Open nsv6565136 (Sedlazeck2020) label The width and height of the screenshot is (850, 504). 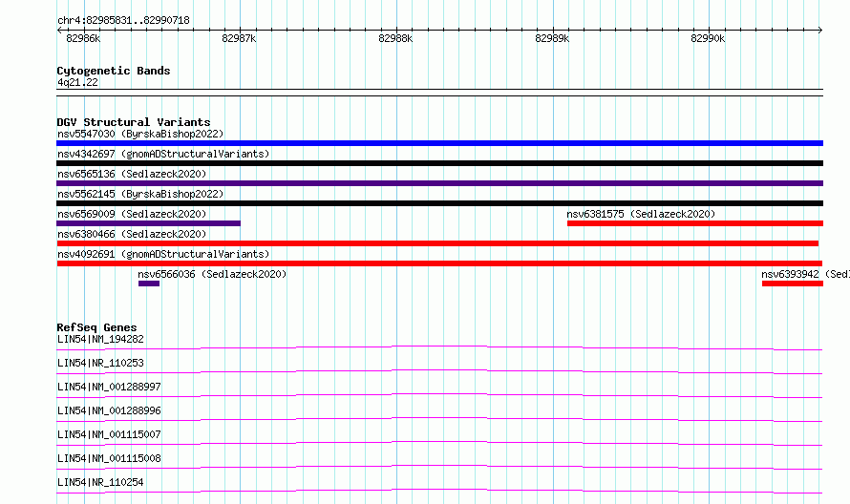[132, 174]
